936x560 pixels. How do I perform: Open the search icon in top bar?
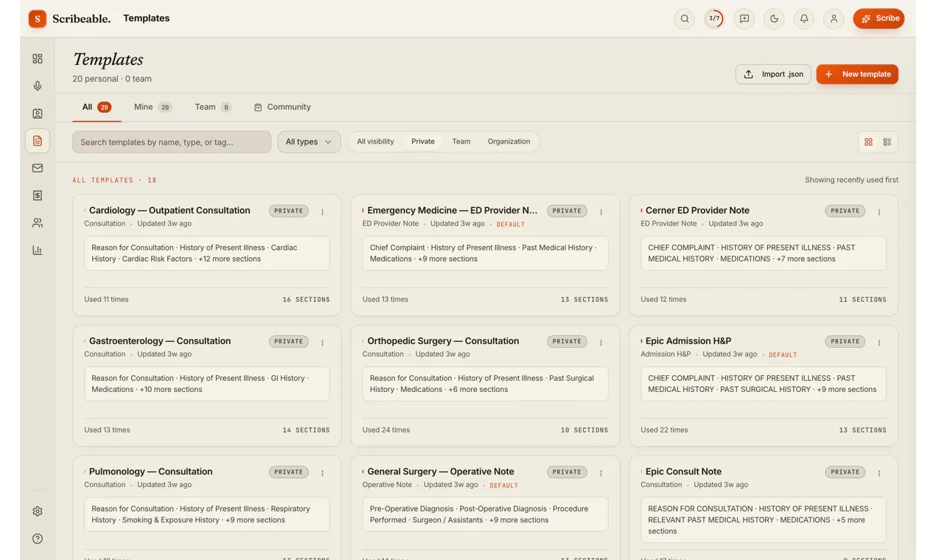click(685, 18)
